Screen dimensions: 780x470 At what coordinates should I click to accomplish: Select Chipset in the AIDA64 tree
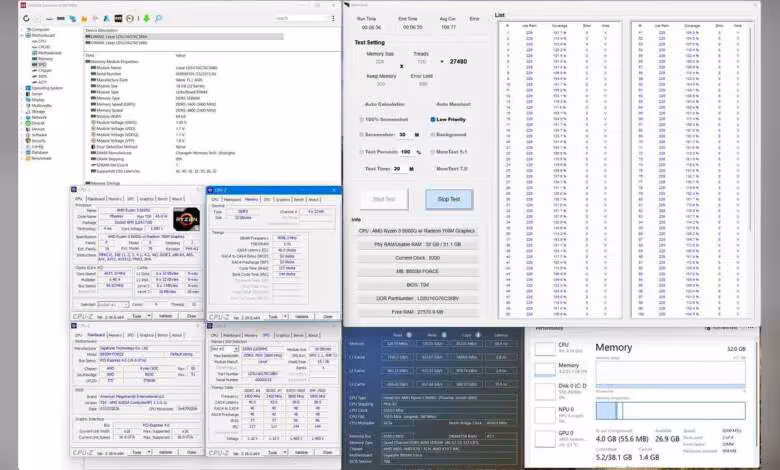pyautogui.click(x=44, y=71)
